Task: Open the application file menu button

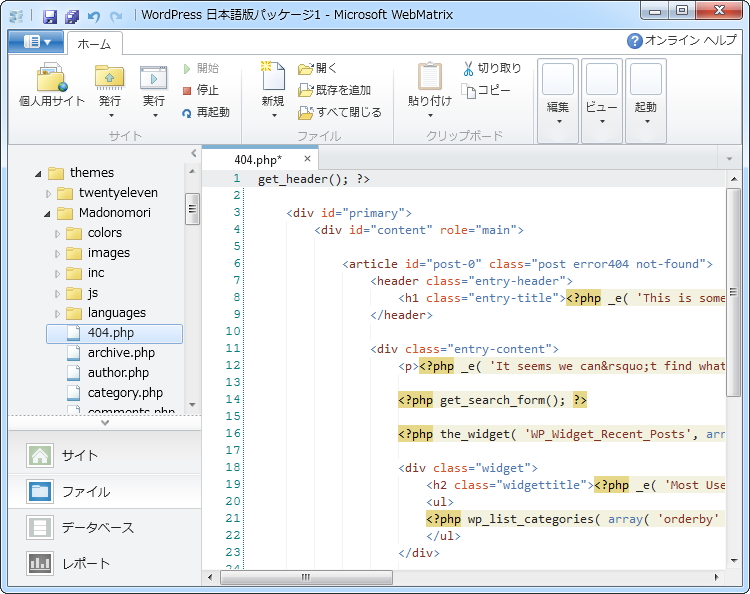Action: point(36,42)
